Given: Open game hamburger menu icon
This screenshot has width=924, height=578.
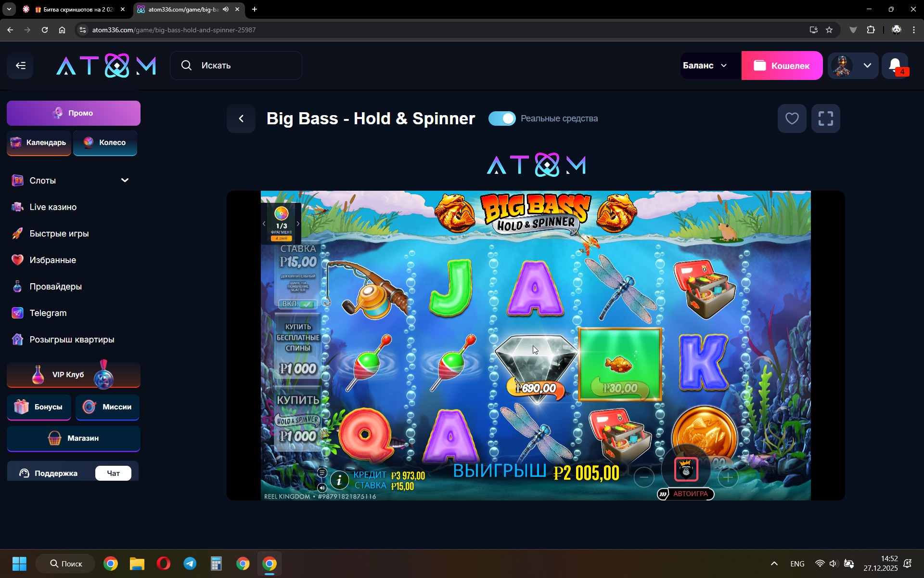Looking at the screenshot, I should [x=322, y=473].
